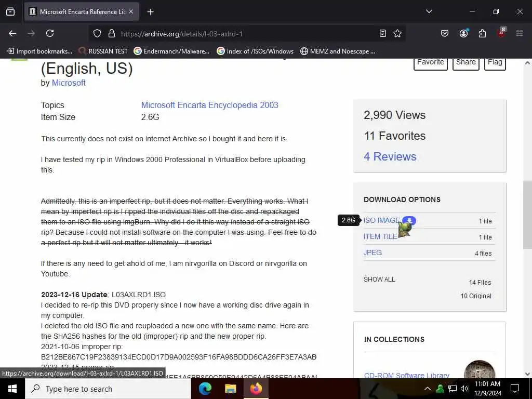Open 10 Original files listing

coord(476,296)
